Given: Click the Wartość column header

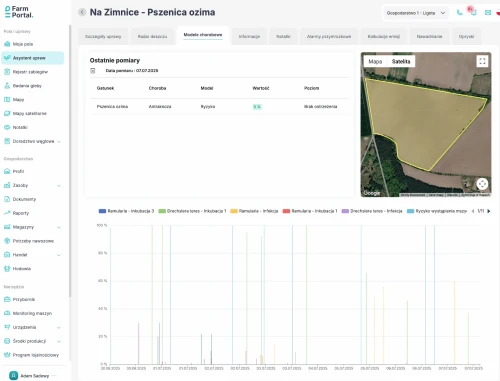Looking at the screenshot, I should [x=261, y=88].
